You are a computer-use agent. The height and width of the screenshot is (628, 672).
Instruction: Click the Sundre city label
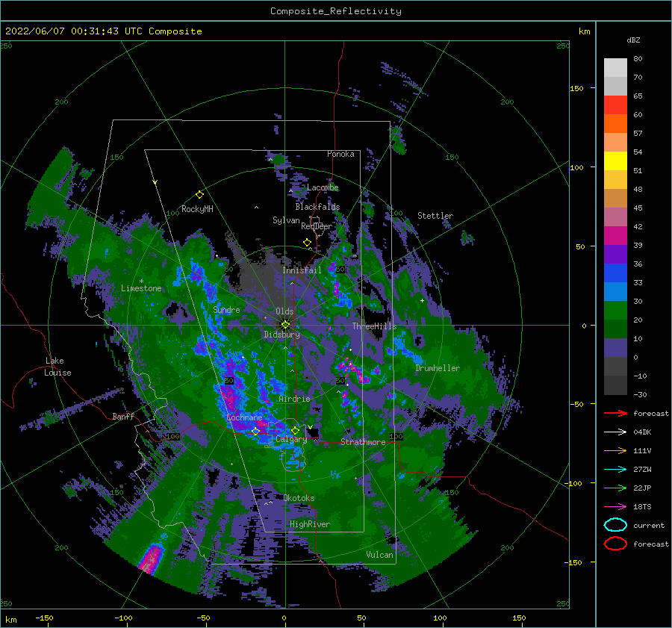click(226, 310)
